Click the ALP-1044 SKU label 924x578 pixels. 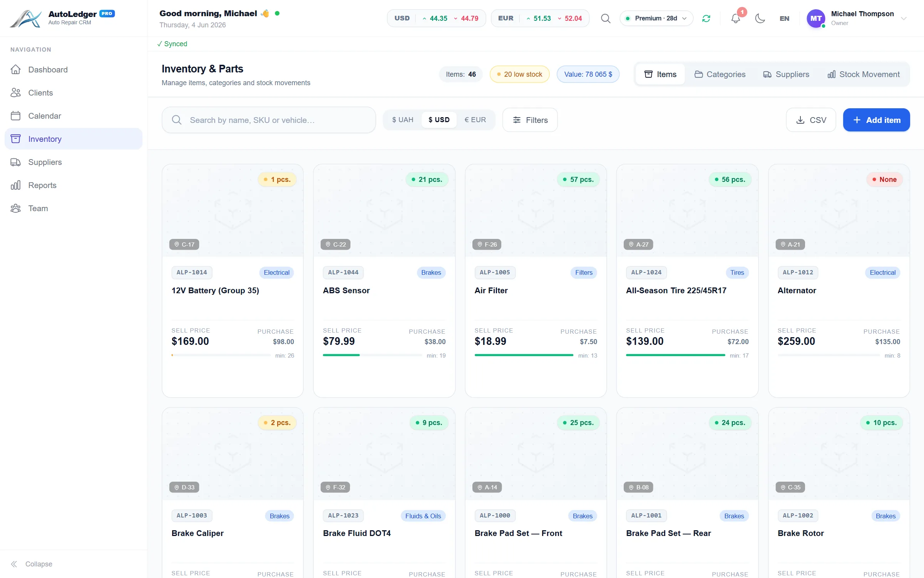click(x=343, y=272)
